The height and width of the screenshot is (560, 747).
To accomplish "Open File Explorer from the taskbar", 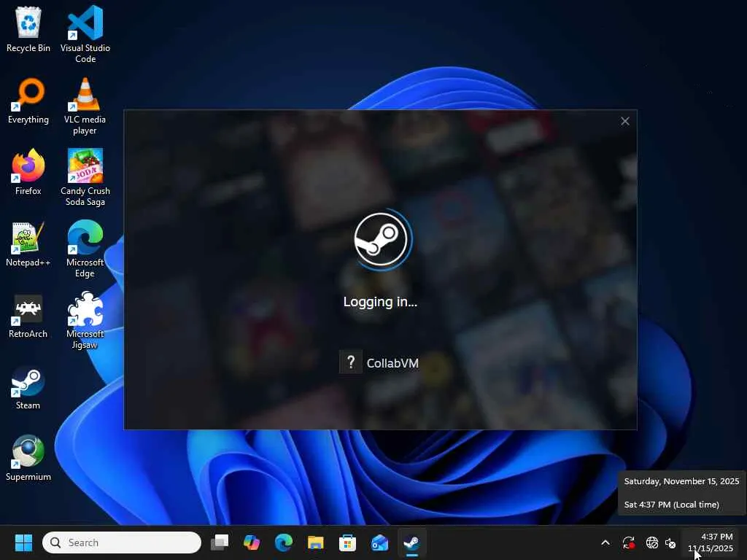I will [315, 542].
